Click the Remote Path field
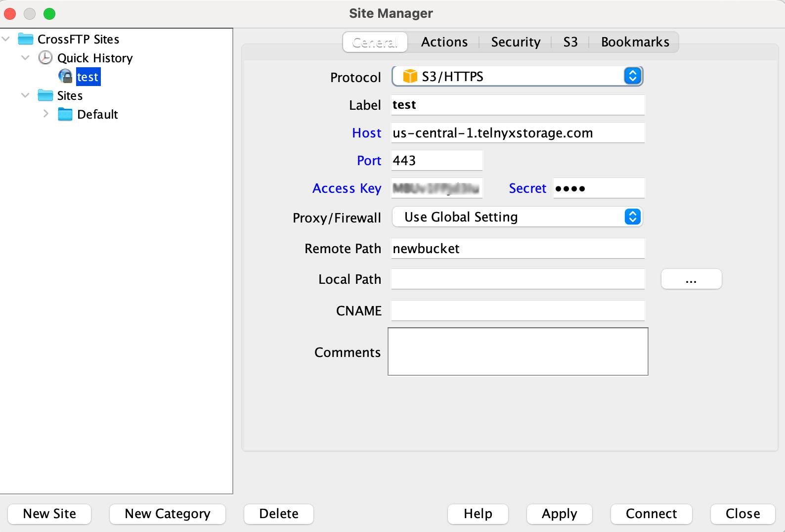This screenshot has width=785, height=532. 518,249
